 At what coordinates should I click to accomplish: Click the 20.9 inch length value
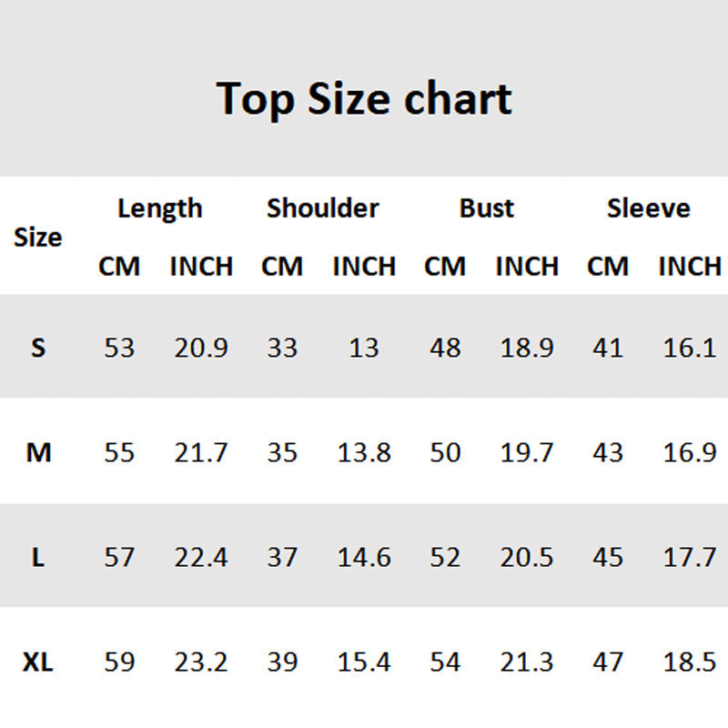pos(201,348)
